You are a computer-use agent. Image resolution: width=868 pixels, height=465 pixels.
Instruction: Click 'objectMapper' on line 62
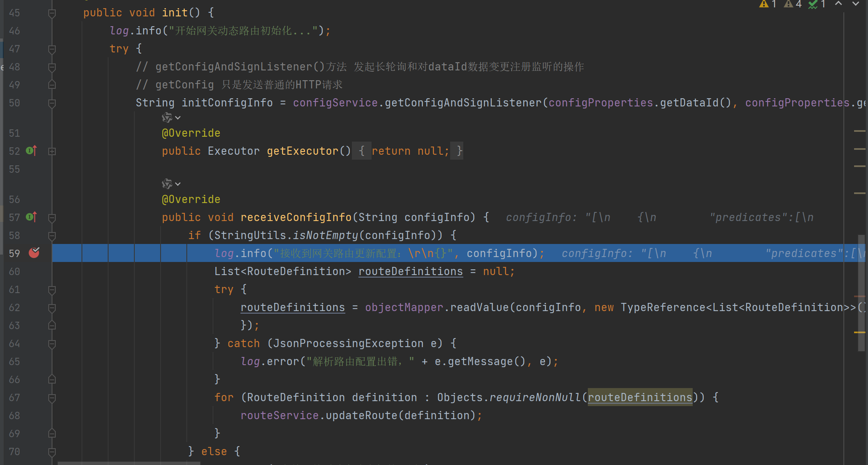pos(404,307)
